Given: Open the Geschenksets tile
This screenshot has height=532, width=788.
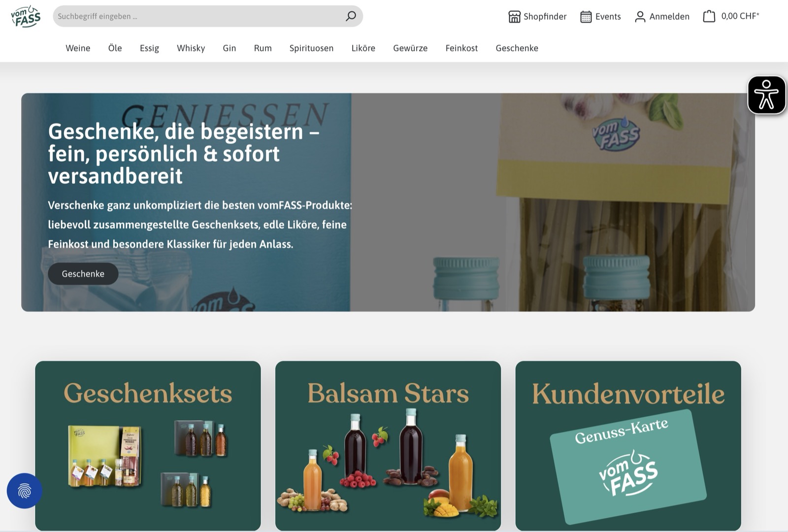Looking at the screenshot, I should point(148,446).
